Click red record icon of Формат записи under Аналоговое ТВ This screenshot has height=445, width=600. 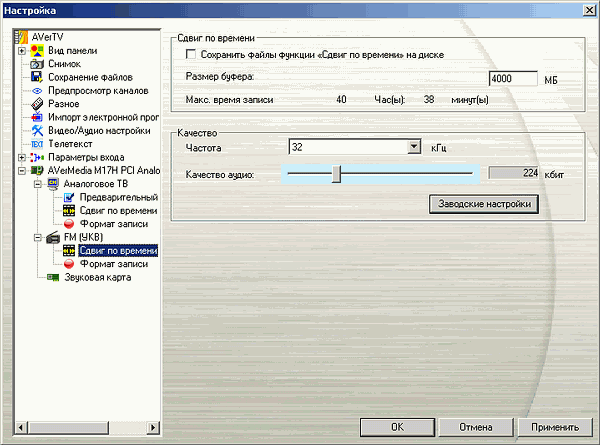coord(69,224)
